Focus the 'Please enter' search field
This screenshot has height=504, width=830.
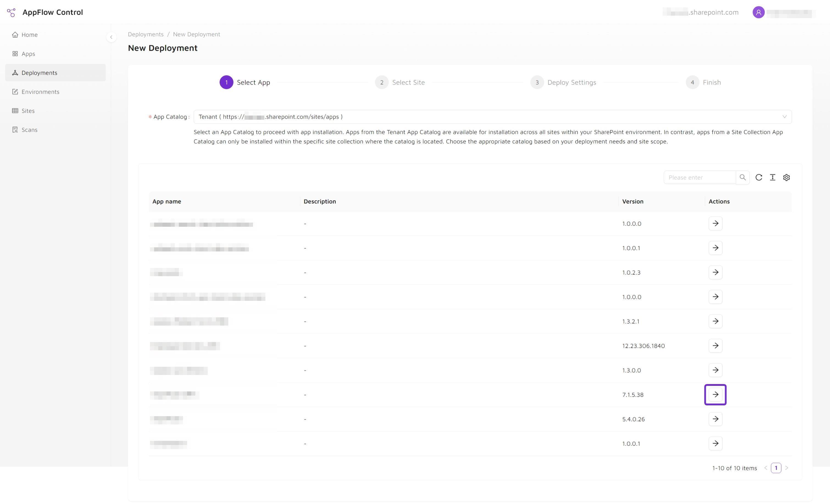[700, 177]
